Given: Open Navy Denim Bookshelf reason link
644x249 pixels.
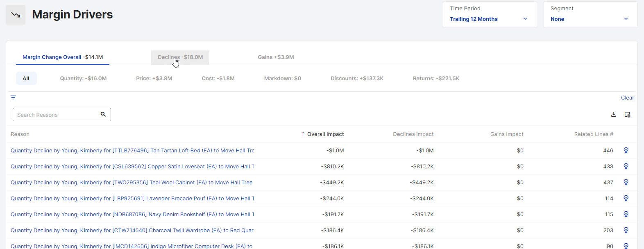Looking at the screenshot, I should pyautogui.click(x=132, y=214).
